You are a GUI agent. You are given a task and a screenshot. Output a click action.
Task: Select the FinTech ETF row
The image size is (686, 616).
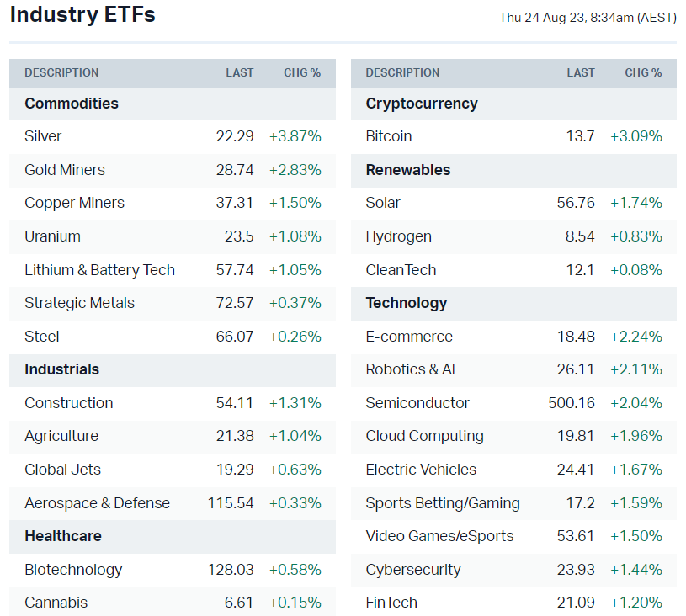pos(391,603)
